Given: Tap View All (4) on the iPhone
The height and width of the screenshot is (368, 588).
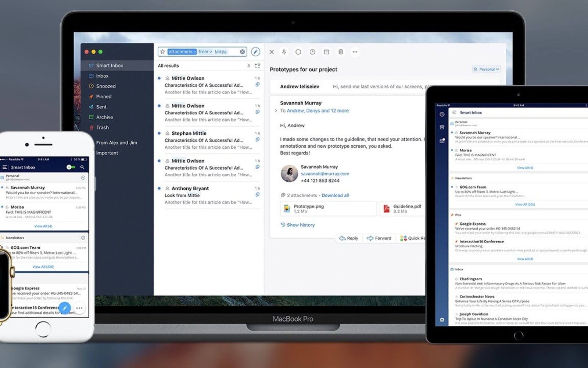Looking at the screenshot, I should click(x=43, y=226).
